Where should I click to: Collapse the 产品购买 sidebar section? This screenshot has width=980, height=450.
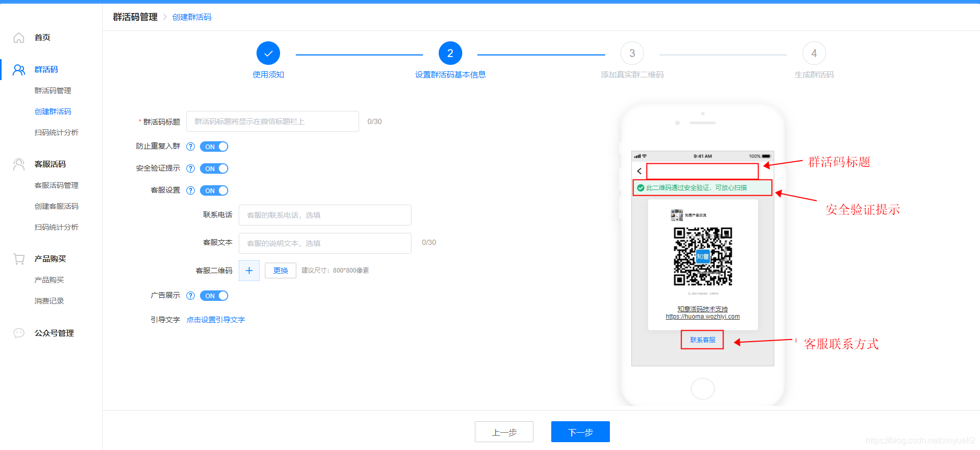tap(50, 259)
